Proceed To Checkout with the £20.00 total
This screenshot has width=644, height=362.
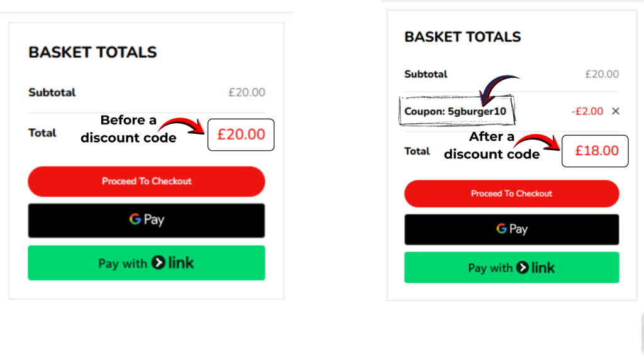pos(147,181)
